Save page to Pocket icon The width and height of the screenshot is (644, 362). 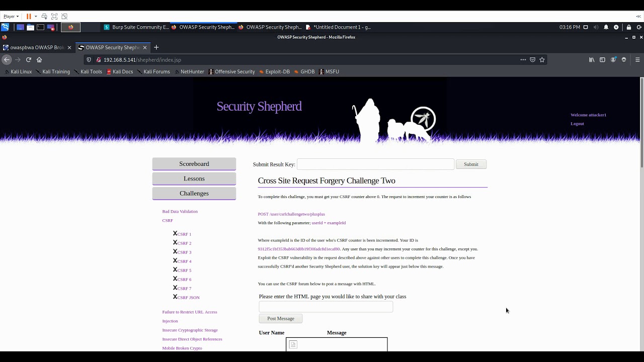click(x=532, y=59)
